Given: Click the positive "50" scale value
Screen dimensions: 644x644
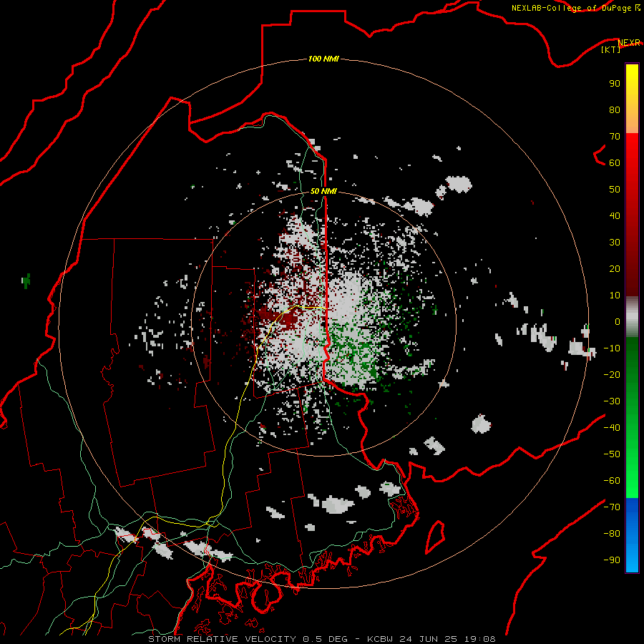Looking at the screenshot, I should point(615,190).
